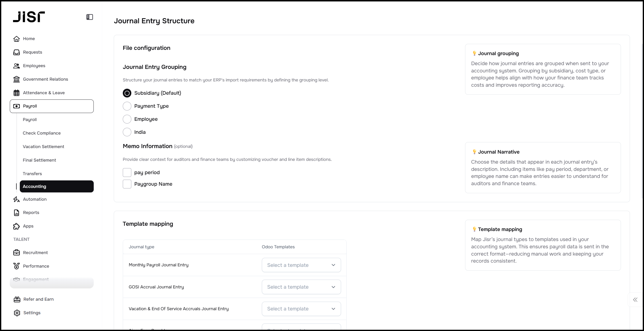Image resolution: width=644 pixels, height=331 pixels.
Task: Open the Final Settlement submenu item
Action: [39, 160]
